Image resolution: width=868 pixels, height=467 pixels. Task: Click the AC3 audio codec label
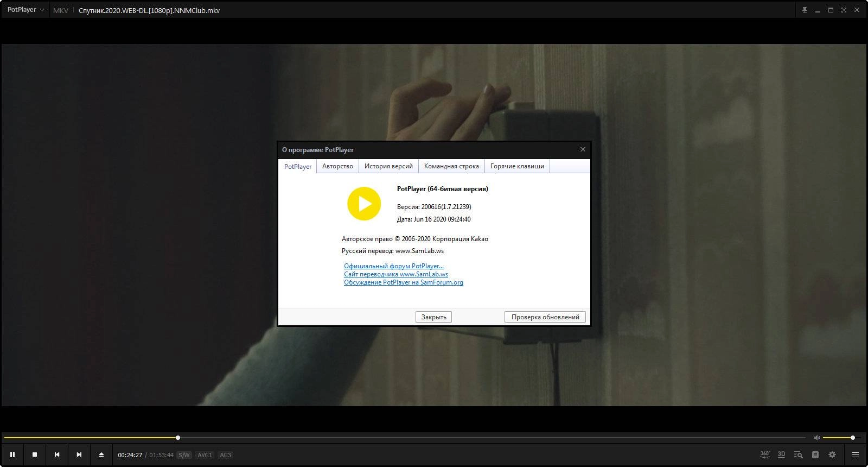225,455
